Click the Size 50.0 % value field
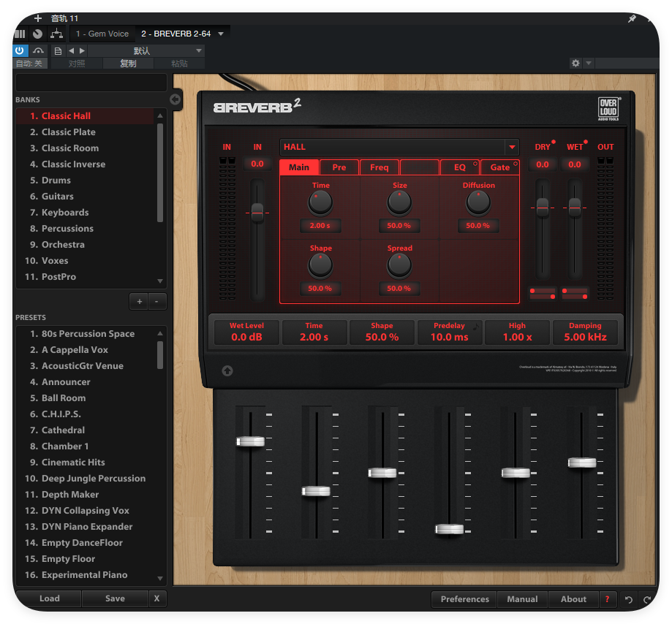 tap(399, 226)
